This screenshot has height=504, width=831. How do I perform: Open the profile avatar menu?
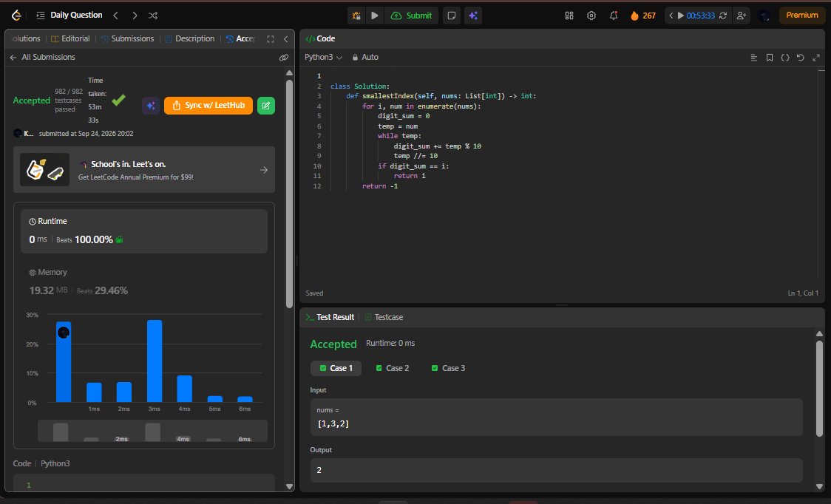click(x=764, y=16)
